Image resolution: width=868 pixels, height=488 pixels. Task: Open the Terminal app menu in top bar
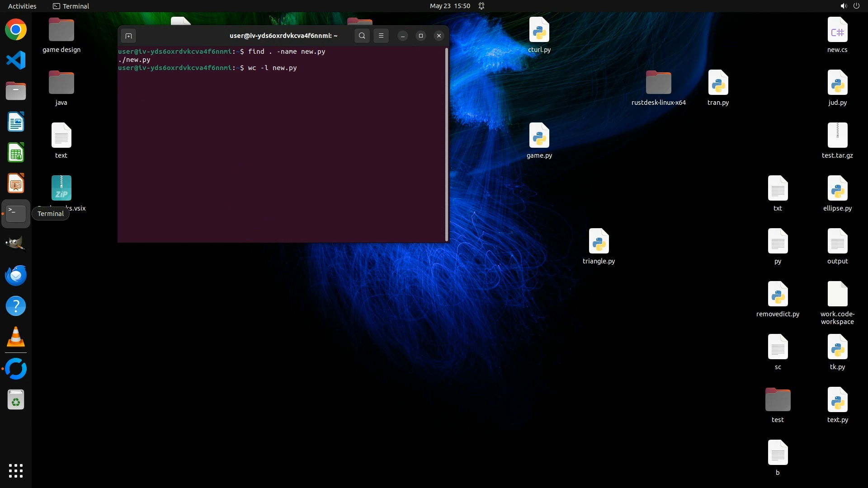[71, 6]
